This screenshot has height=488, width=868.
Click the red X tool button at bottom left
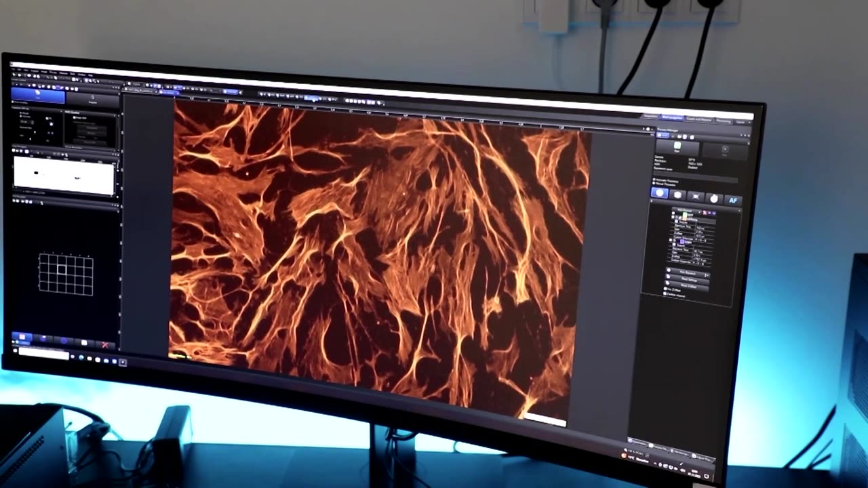pyautogui.click(x=104, y=345)
